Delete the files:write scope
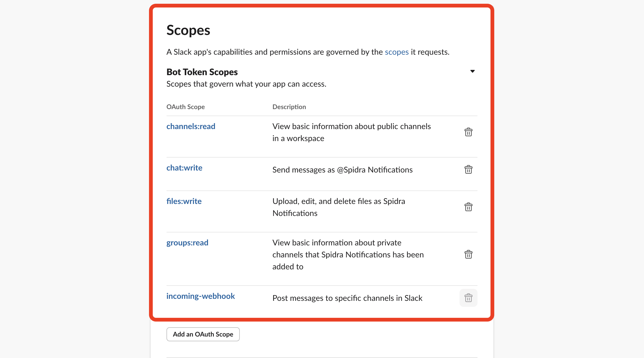This screenshot has height=358, width=644. click(468, 207)
